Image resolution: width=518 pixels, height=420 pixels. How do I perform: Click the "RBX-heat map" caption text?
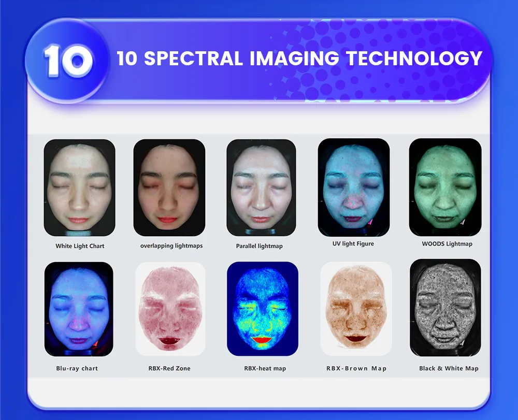click(265, 368)
